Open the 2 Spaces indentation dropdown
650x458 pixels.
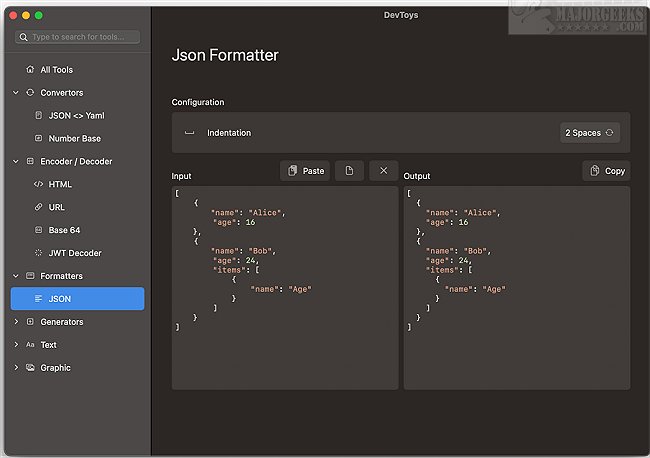pos(590,133)
